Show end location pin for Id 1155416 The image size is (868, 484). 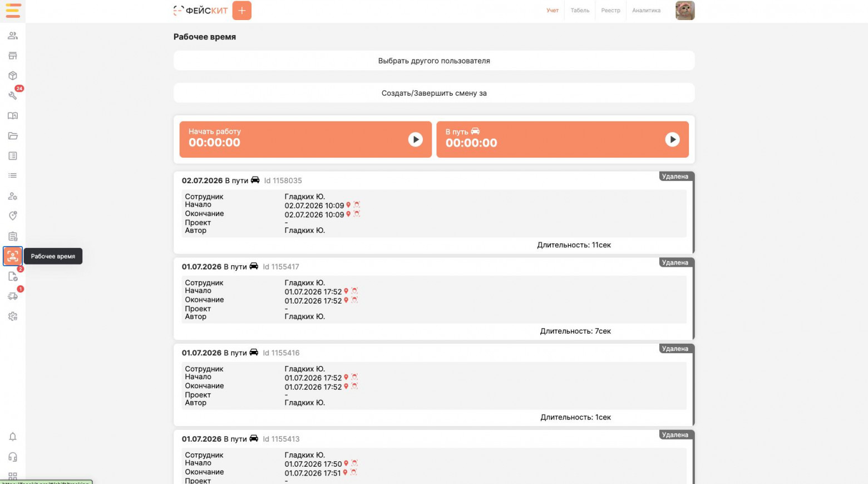tap(346, 386)
